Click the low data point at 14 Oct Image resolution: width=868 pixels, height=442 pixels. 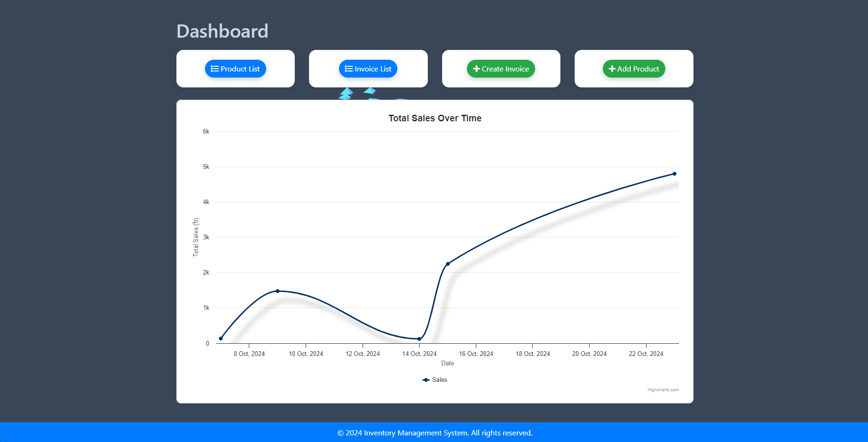419,339
